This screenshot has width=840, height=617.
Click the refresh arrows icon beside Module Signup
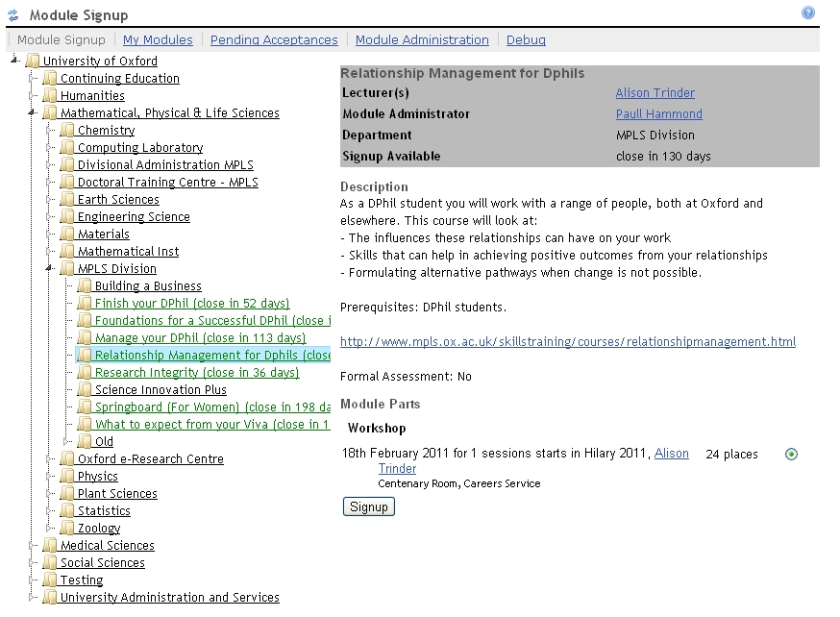[x=12, y=15]
